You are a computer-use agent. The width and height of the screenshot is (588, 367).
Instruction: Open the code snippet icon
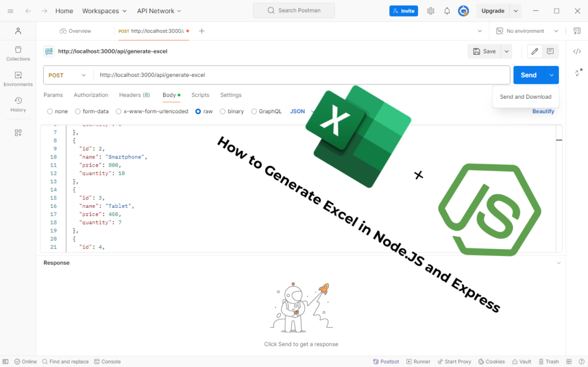coord(577,52)
